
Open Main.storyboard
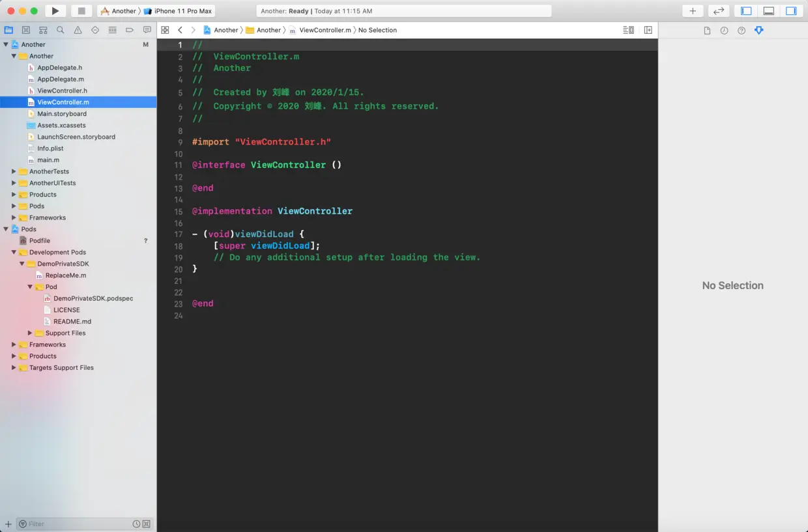pos(62,114)
